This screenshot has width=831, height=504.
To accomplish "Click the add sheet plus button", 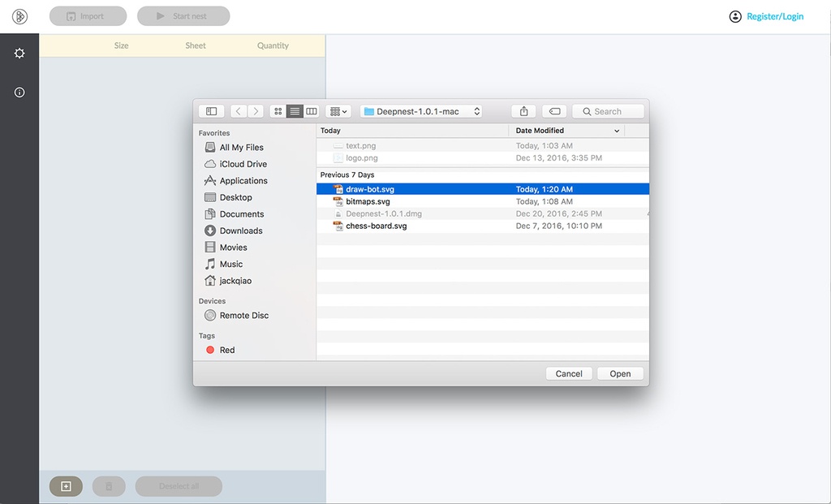I will tap(67, 486).
